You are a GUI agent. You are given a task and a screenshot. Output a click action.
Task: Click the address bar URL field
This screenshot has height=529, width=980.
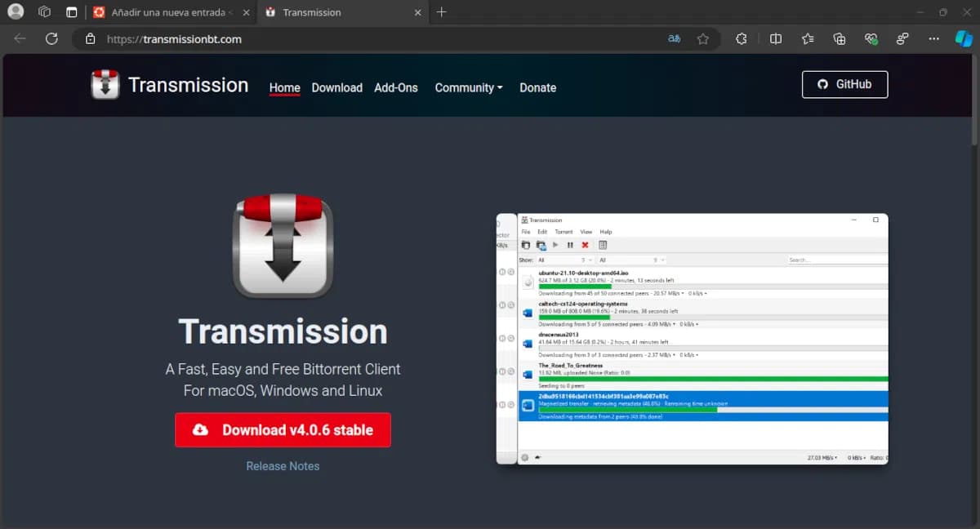coord(367,38)
